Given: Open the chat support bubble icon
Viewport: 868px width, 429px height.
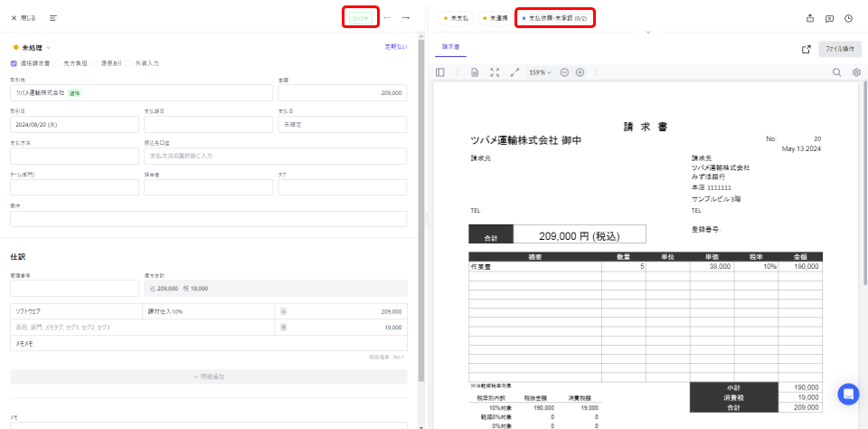Looking at the screenshot, I should click(x=848, y=394).
